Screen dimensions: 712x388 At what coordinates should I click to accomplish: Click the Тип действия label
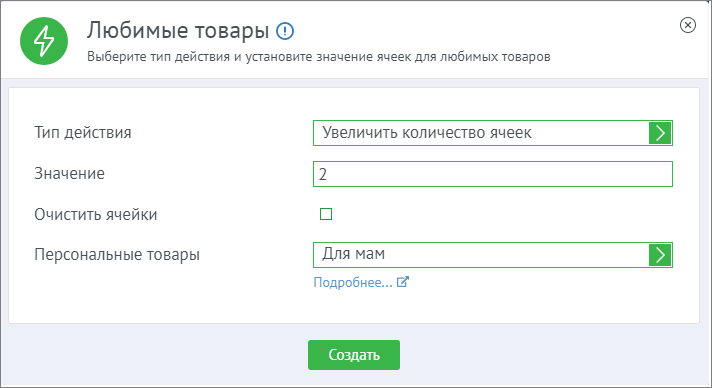(x=83, y=133)
